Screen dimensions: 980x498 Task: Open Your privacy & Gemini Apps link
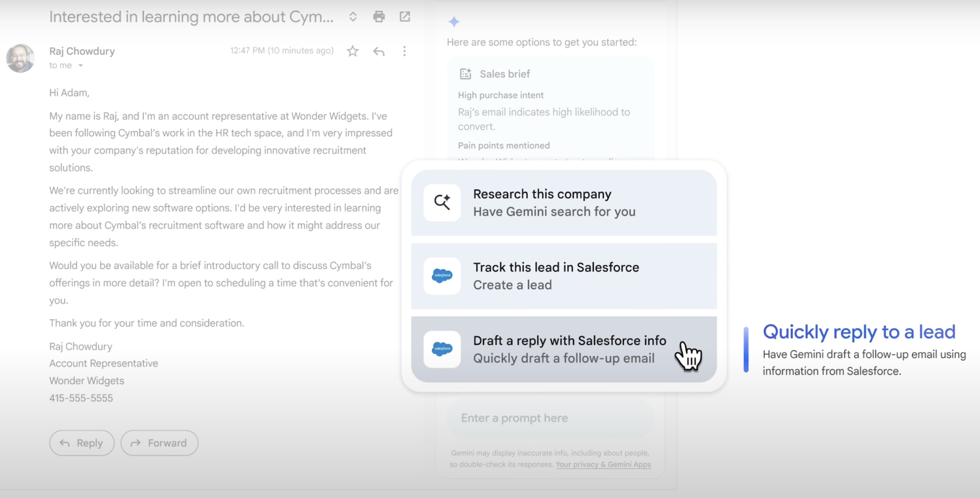(603, 465)
